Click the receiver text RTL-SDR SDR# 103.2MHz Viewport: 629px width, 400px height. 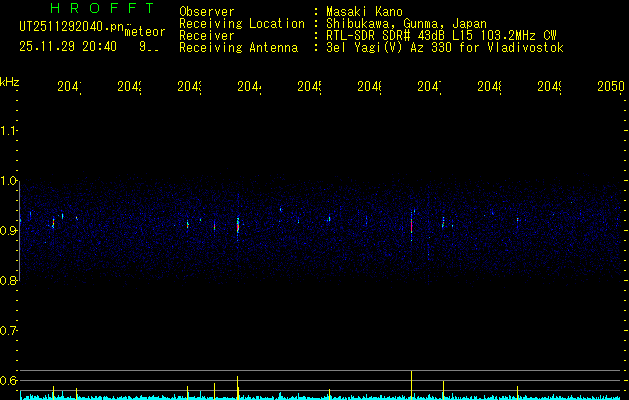[x=441, y=36]
